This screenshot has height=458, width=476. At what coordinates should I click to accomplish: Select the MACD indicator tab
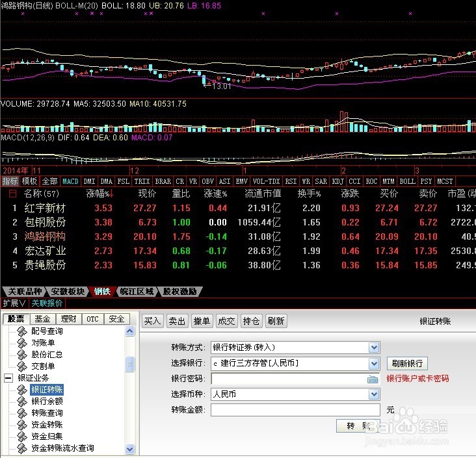click(x=70, y=181)
